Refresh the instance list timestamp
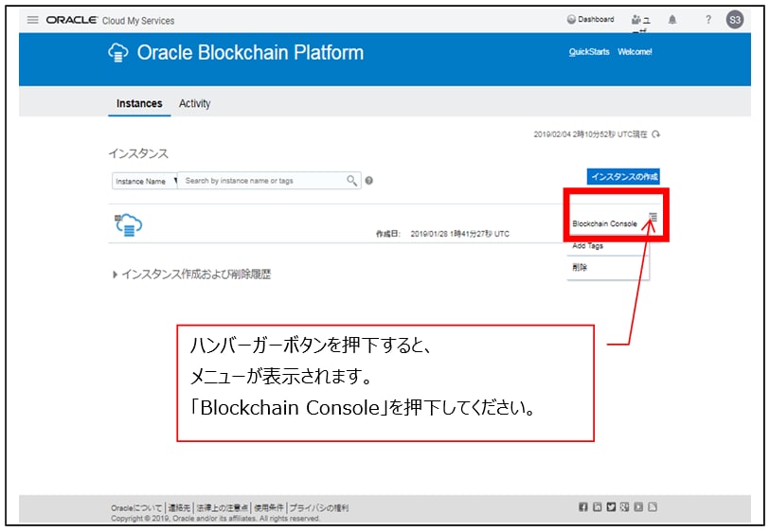This screenshot has height=532, width=770. click(x=655, y=134)
